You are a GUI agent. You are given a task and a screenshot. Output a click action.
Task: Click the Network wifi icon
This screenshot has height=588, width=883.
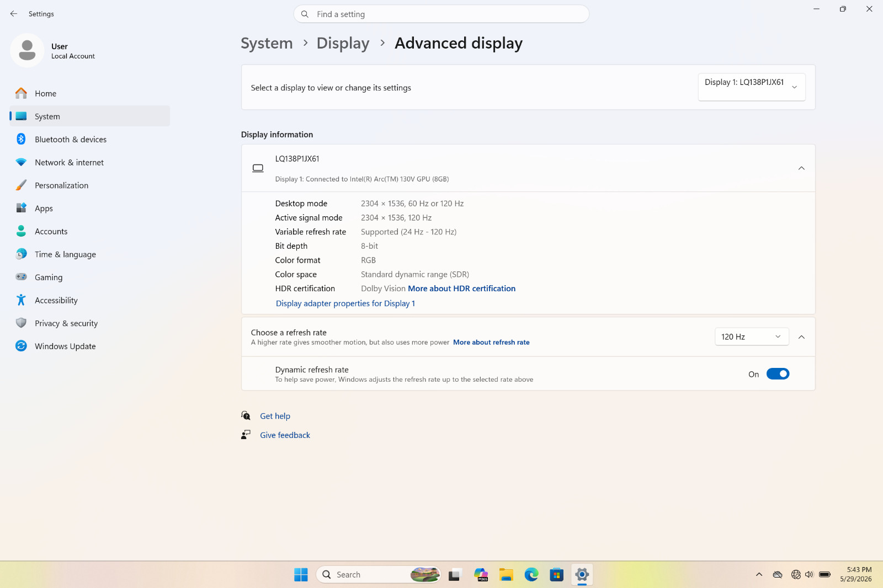pos(21,162)
